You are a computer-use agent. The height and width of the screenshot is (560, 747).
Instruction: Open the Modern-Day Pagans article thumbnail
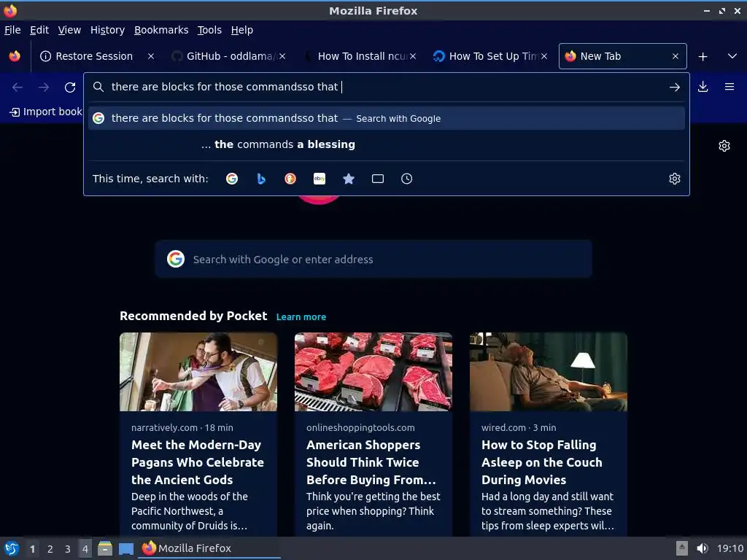click(198, 372)
